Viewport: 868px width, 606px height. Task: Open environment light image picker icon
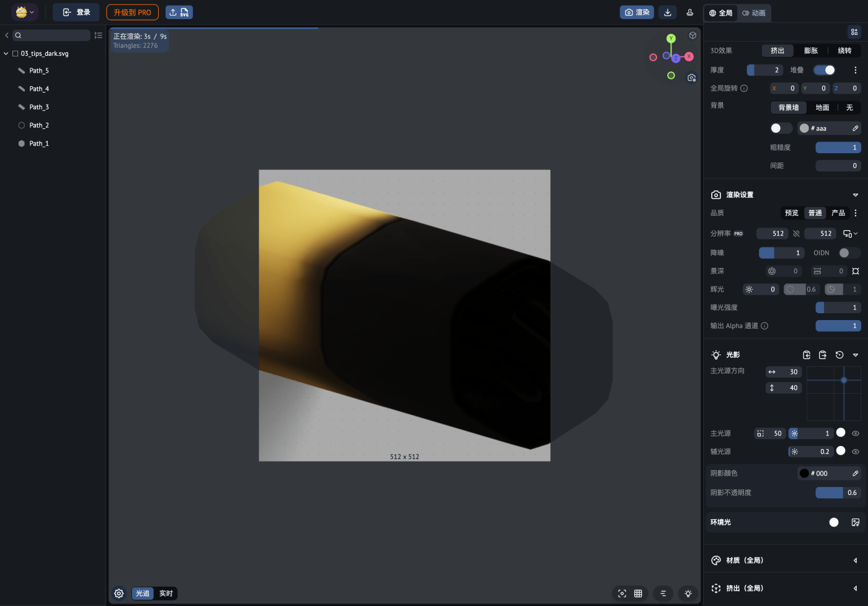pyautogui.click(x=856, y=522)
